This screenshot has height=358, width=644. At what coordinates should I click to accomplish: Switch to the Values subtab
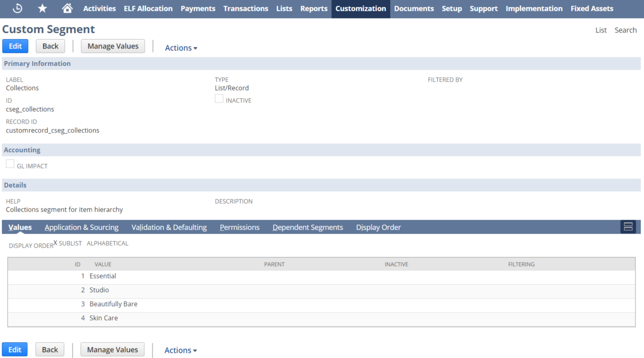point(20,227)
